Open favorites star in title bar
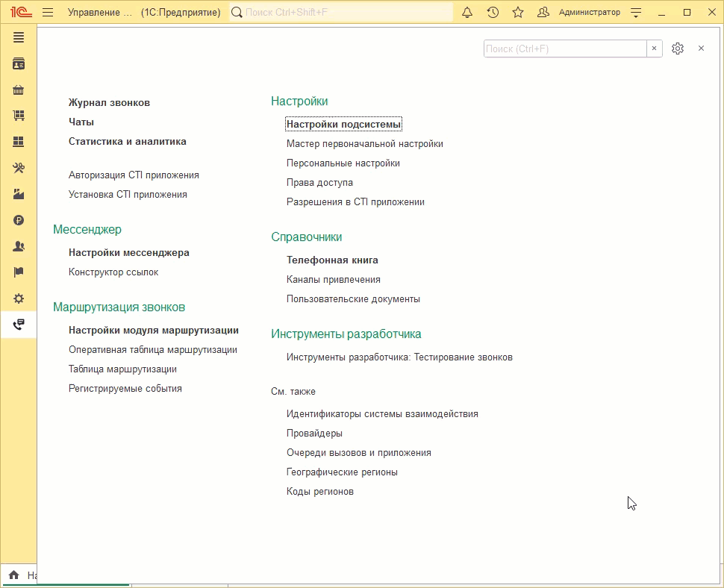The width and height of the screenshot is (724, 588). click(518, 13)
